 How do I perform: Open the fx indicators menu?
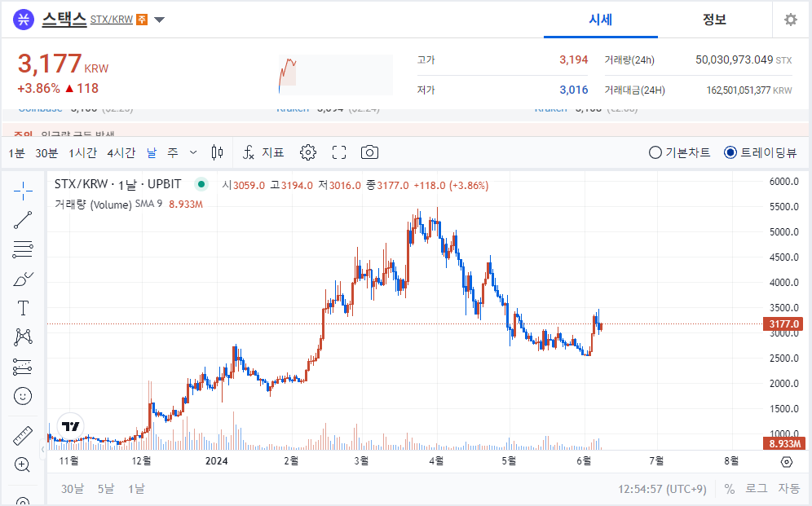[249, 152]
